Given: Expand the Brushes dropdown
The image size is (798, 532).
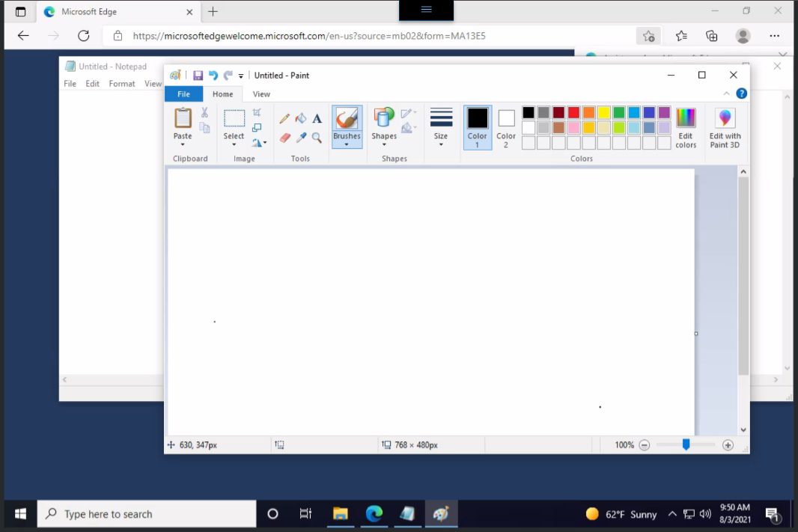Looking at the screenshot, I should coord(347,143).
